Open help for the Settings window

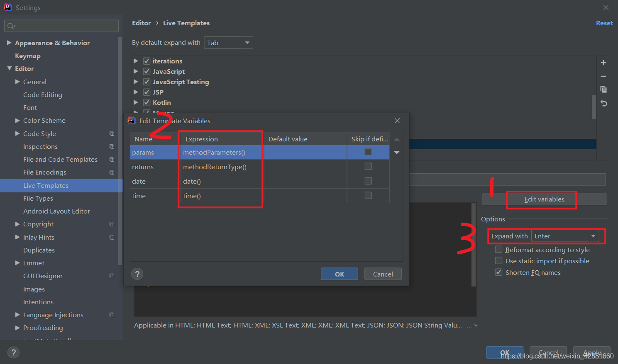pos(13,352)
